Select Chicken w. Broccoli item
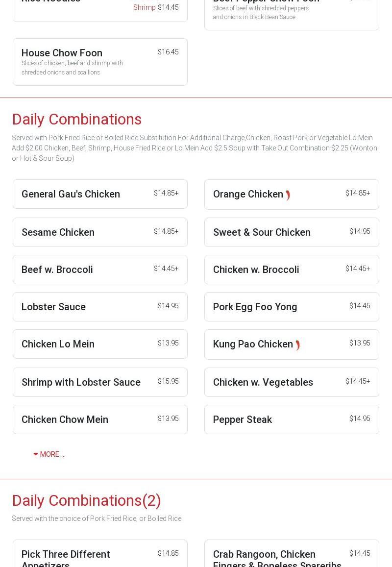392x567 pixels. [292, 270]
